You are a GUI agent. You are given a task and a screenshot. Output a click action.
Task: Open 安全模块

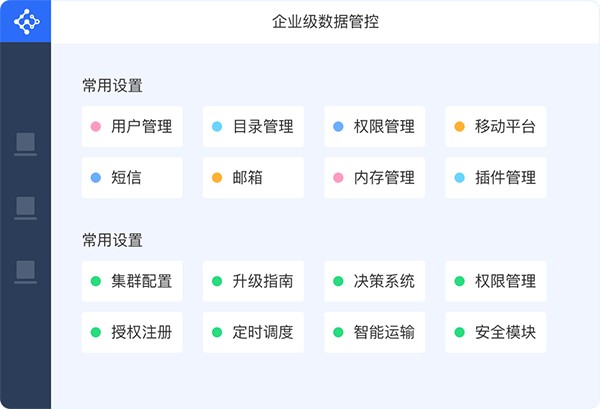(x=495, y=332)
